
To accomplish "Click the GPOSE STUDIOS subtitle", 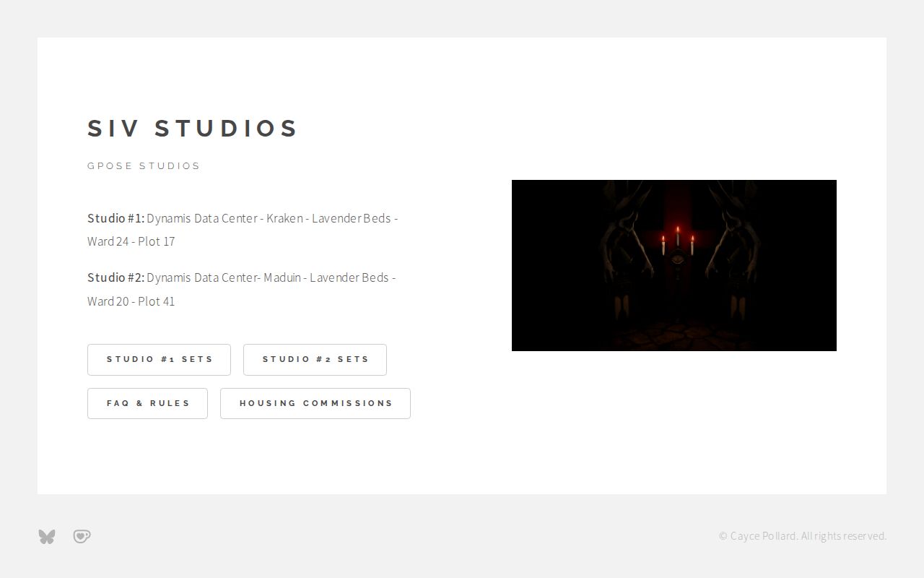I will (144, 165).
